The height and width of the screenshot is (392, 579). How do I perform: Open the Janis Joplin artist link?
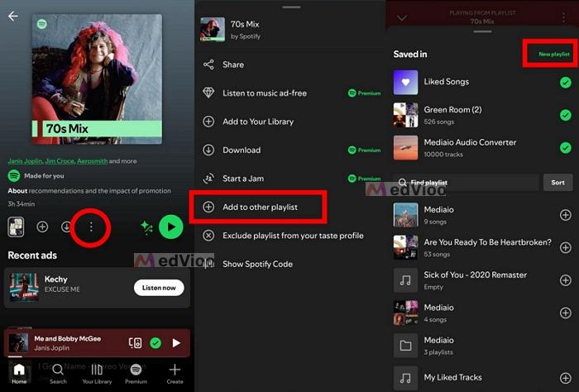click(25, 161)
